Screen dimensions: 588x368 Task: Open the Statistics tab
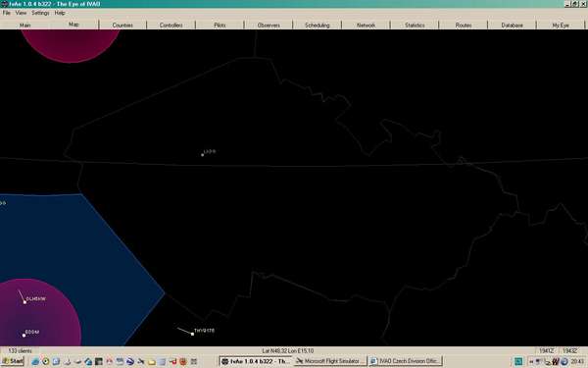(x=415, y=26)
